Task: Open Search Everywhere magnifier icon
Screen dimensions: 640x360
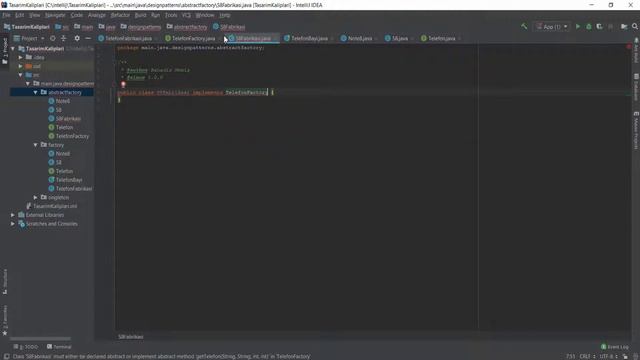Action: pyautogui.click(x=635, y=27)
